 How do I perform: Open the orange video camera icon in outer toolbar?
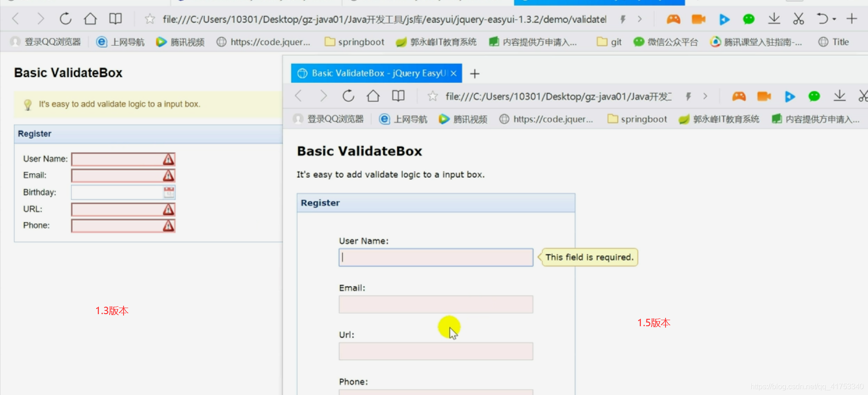point(698,19)
